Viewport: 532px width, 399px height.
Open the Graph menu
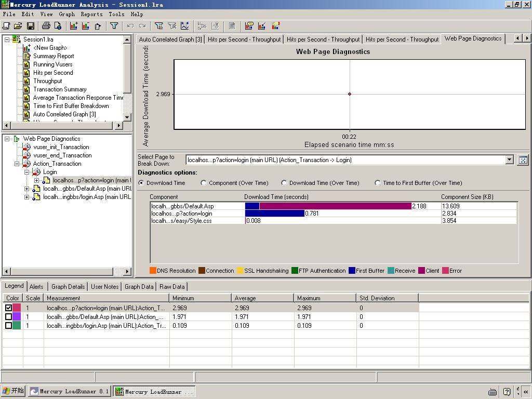pos(67,14)
